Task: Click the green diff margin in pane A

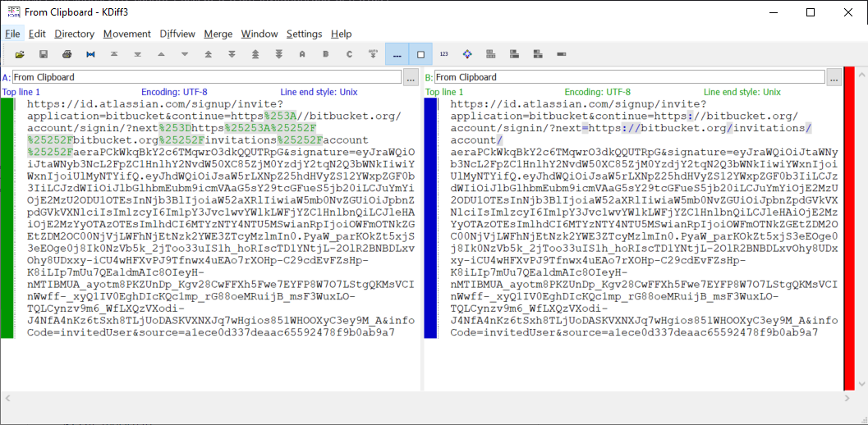Action: (x=7, y=217)
